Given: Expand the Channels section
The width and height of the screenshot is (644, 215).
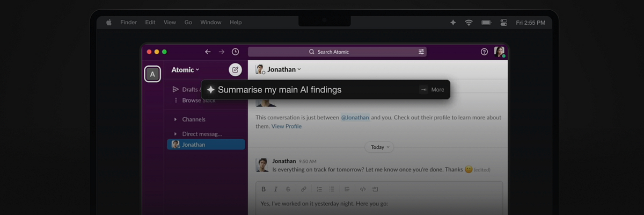Looking at the screenshot, I should pos(175,119).
